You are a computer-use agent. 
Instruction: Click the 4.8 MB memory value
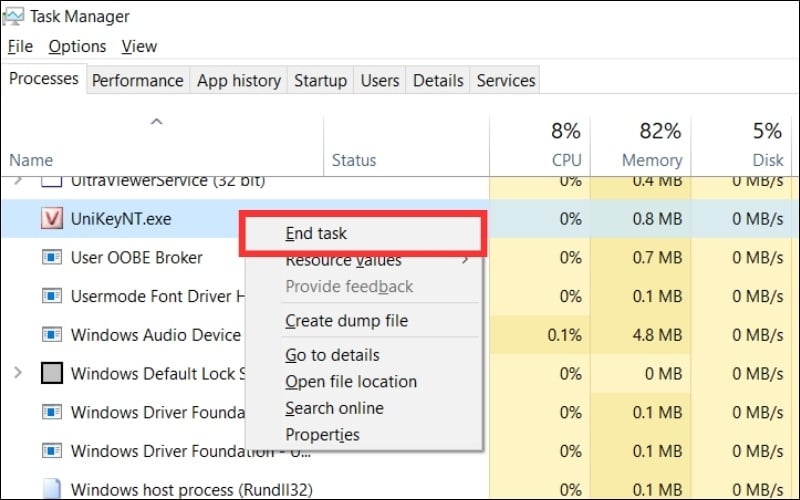click(x=657, y=335)
